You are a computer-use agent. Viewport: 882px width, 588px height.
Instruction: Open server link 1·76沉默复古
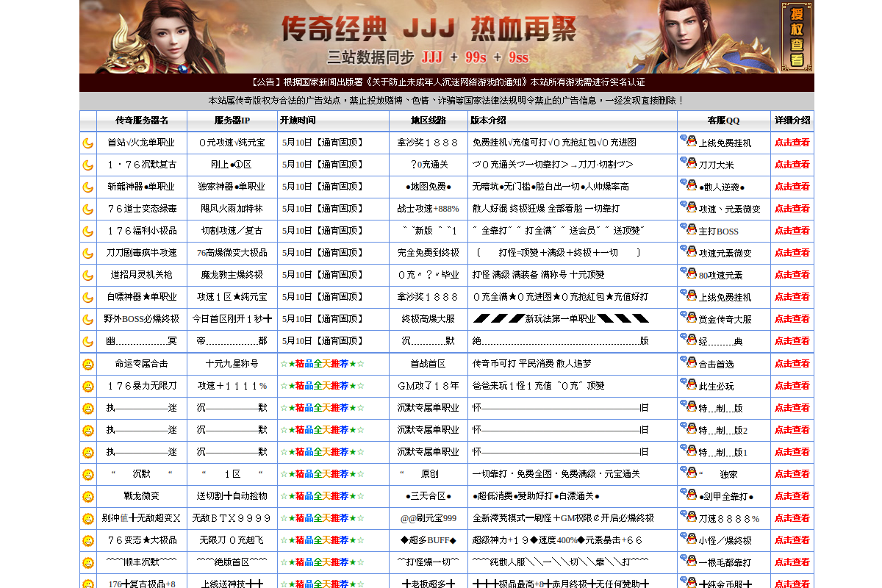click(x=141, y=165)
